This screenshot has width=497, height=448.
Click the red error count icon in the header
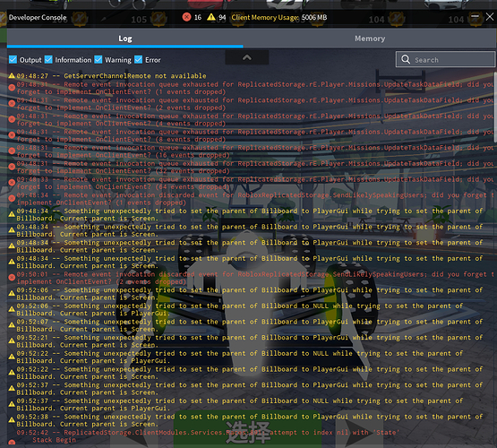[x=186, y=17]
